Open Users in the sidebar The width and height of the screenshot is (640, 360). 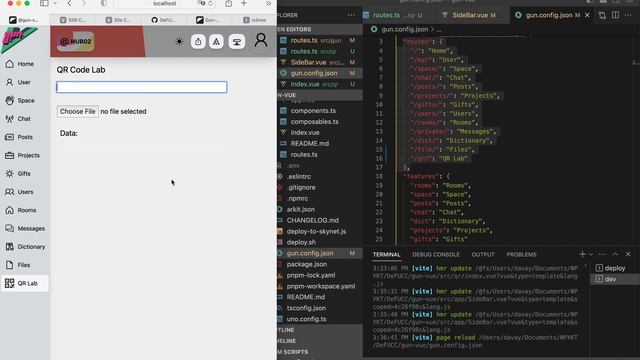click(x=24, y=192)
